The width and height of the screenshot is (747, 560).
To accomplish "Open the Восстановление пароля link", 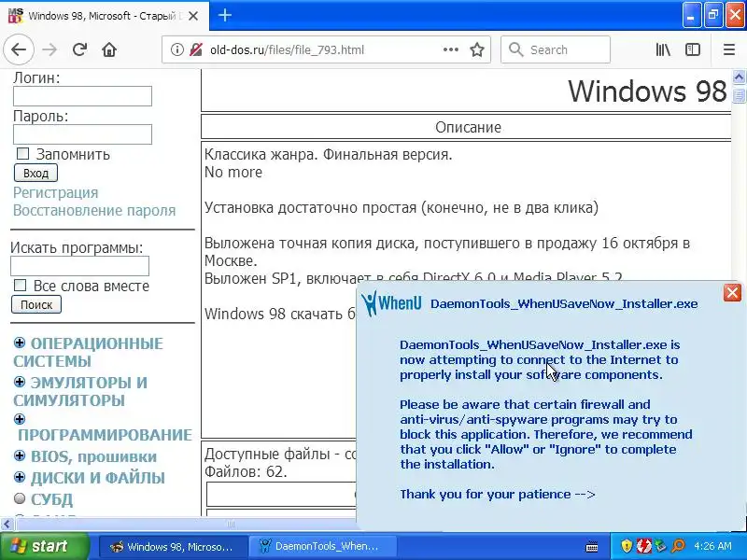I will (x=94, y=211).
